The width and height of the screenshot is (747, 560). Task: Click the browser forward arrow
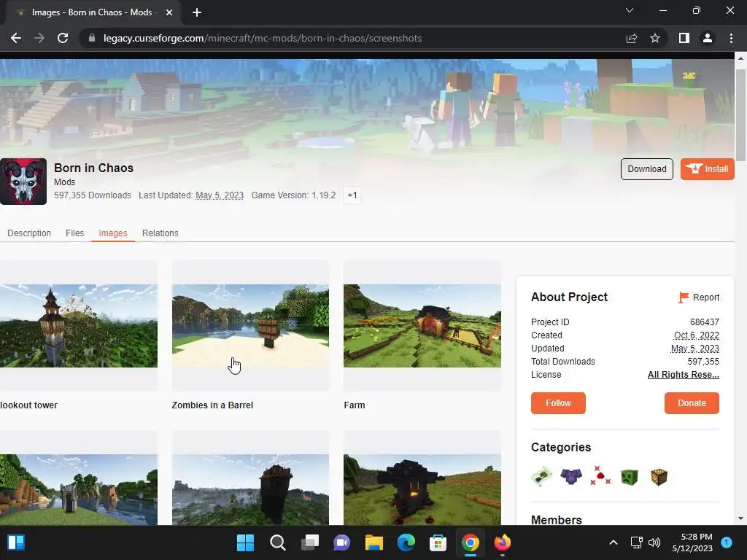39,38
